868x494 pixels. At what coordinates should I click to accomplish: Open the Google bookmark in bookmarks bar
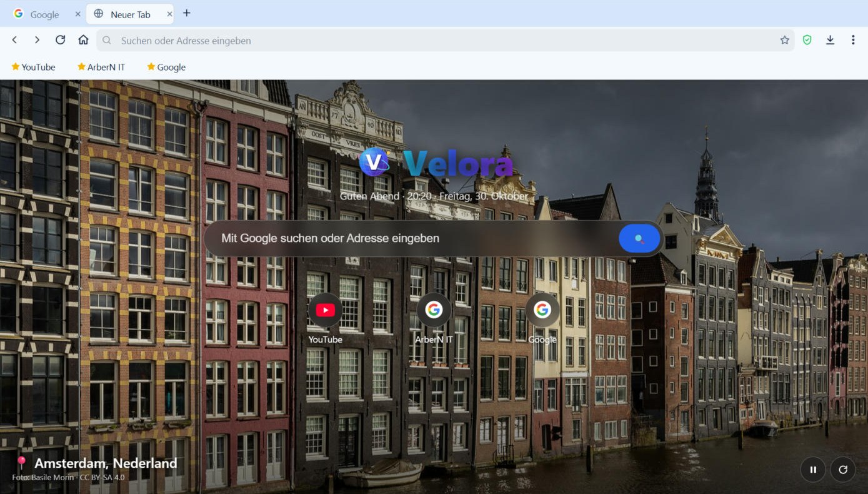(x=166, y=67)
